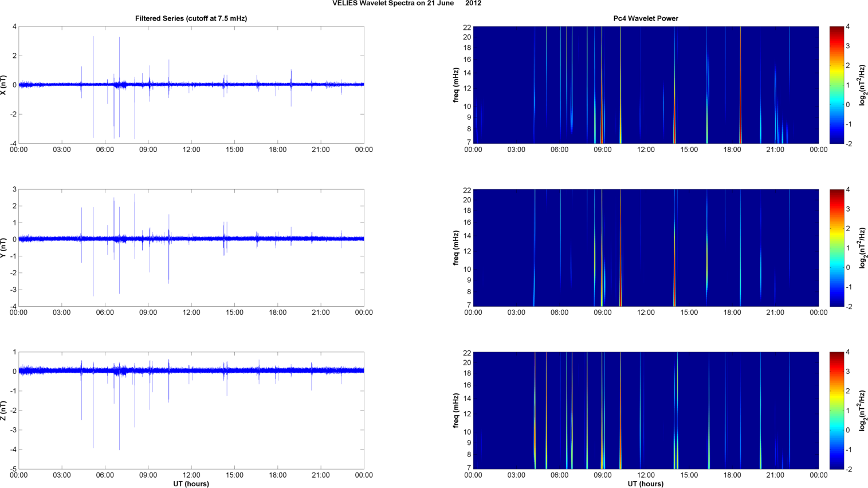Select the bottom wavelet panel's colorbar
This screenshot has width=868, height=488.
click(836, 411)
